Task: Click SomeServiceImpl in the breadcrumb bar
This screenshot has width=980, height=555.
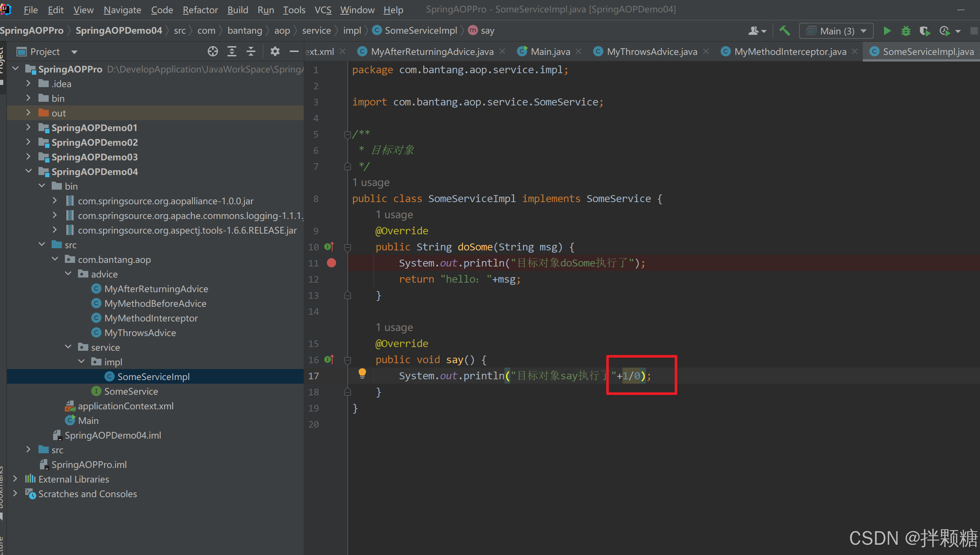Action: [420, 30]
